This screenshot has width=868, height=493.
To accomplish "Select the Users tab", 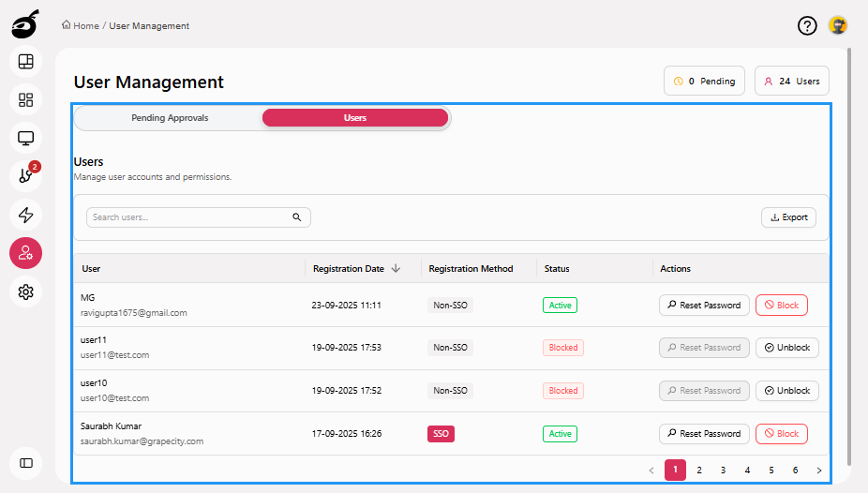I will [x=355, y=118].
